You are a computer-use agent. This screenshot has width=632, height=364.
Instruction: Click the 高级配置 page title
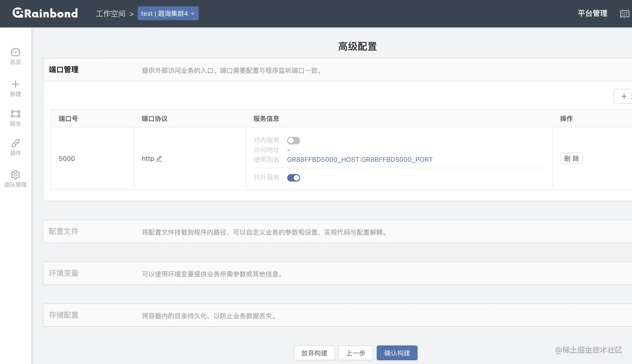(357, 46)
